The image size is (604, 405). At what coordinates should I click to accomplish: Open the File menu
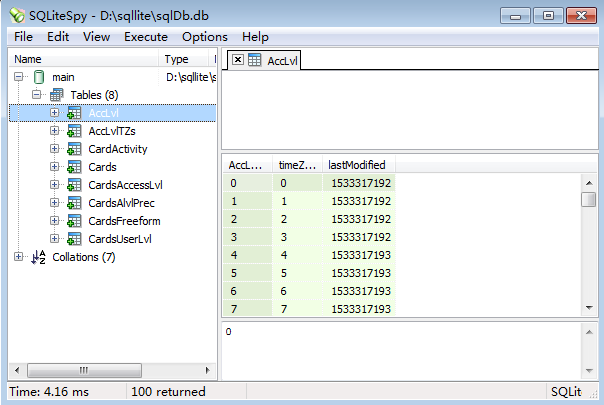(x=23, y=37)
